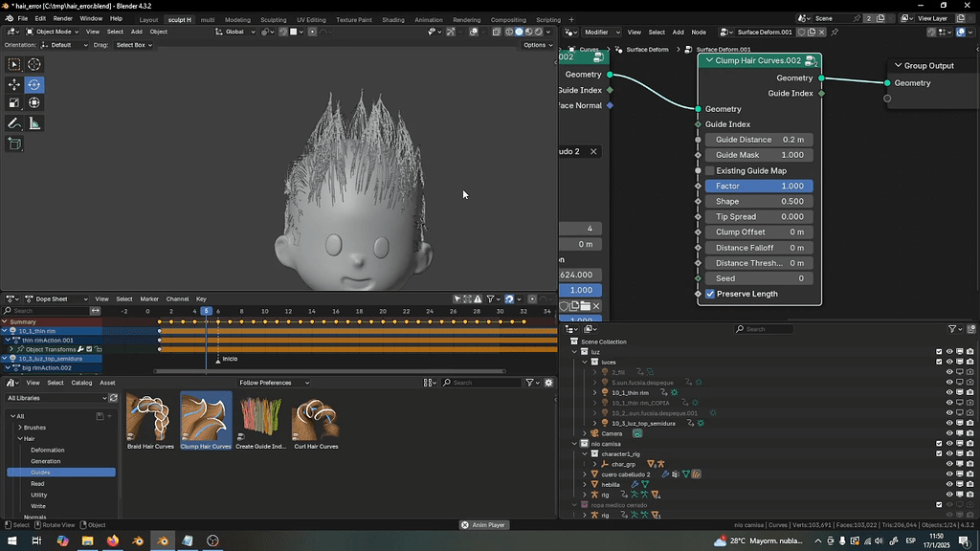Collapse the Clump Hair Curves.002 node
This screenshot has height=551, width=980.
709,60
